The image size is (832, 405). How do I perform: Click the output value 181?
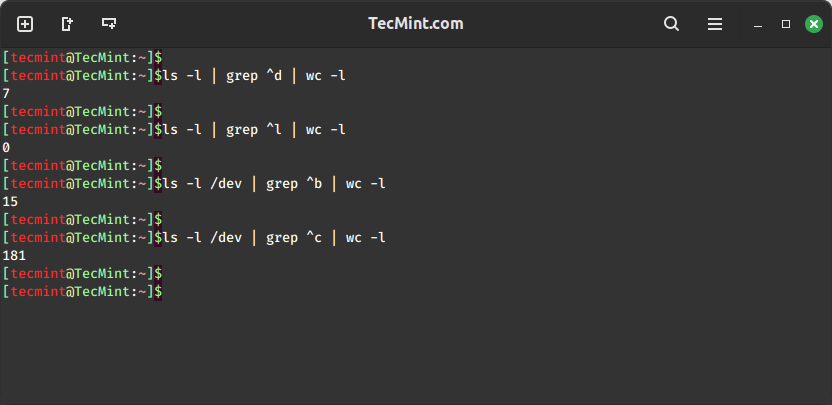click(x=14, y=256)
